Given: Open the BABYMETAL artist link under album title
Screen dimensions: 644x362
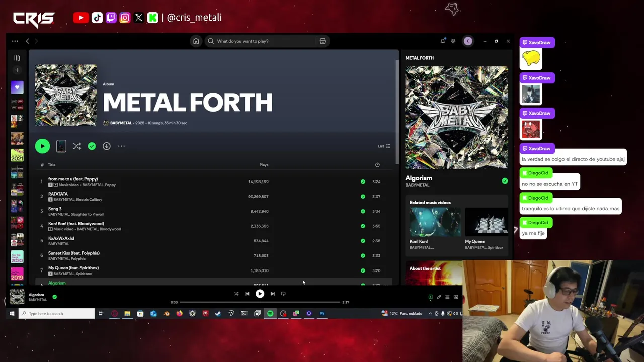Looking at the screenshot, I should 121,123.
